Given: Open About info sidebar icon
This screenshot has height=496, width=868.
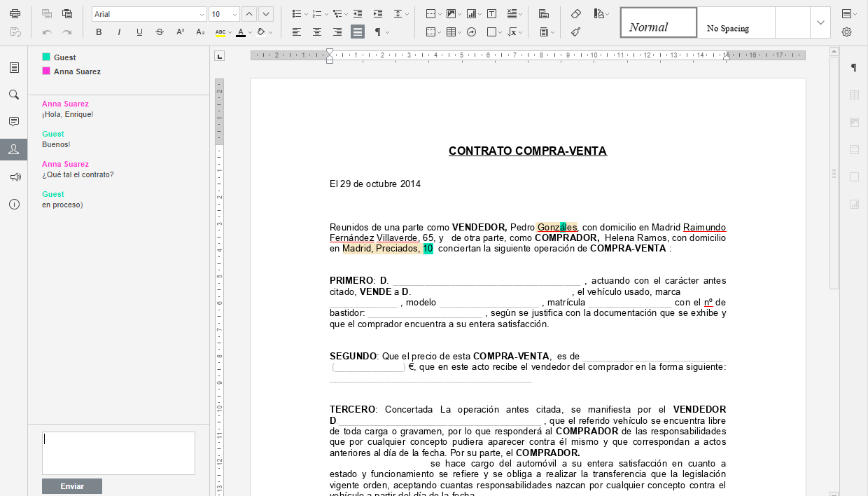Looking at the screenshot, I should tap(14, 205).
